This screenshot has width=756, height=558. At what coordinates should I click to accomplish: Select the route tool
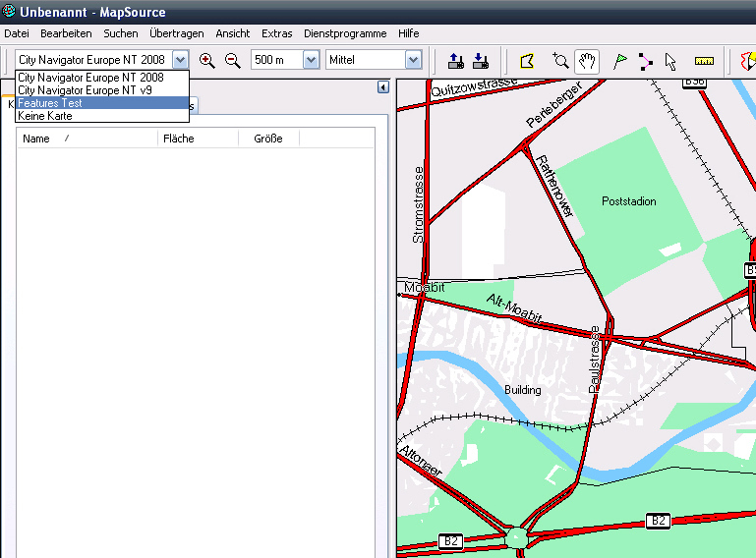point(645,60)
